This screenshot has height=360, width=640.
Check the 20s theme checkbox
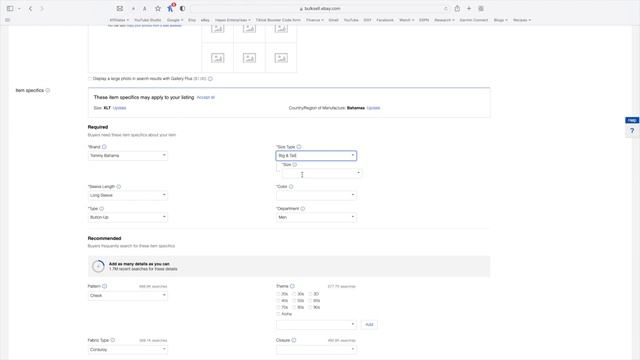278,294
